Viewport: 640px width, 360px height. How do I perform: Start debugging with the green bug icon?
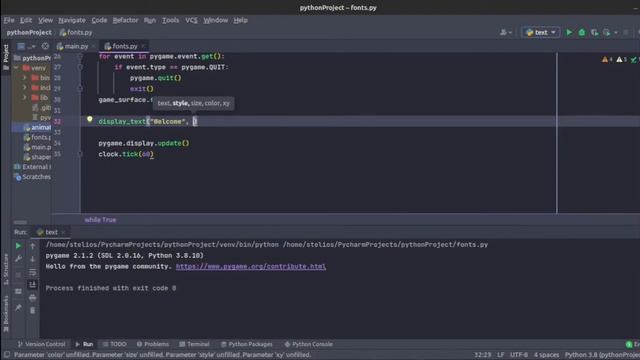pos(582,32)
